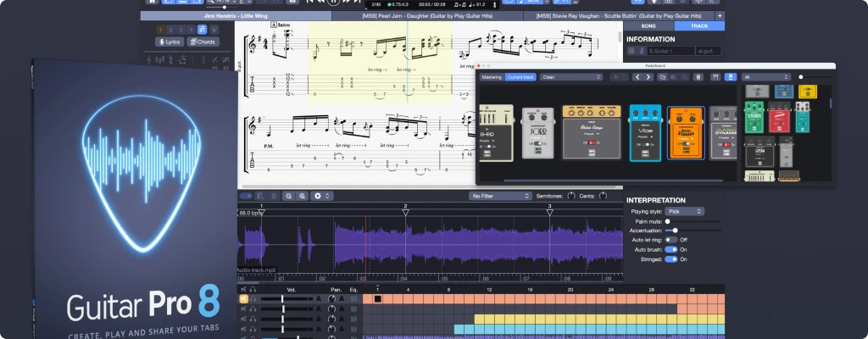Toggle the multi-voice edition icon

pos(202,30)
